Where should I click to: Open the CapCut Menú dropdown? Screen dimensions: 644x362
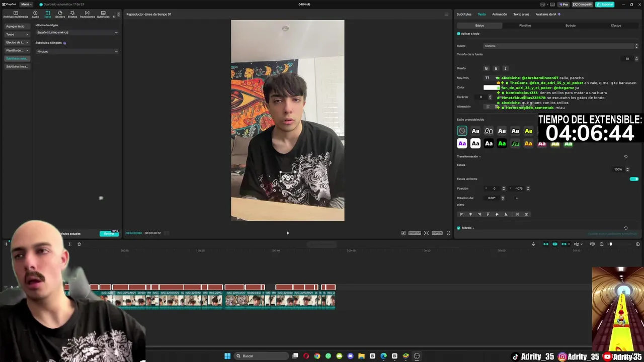(x=25, y=5)
